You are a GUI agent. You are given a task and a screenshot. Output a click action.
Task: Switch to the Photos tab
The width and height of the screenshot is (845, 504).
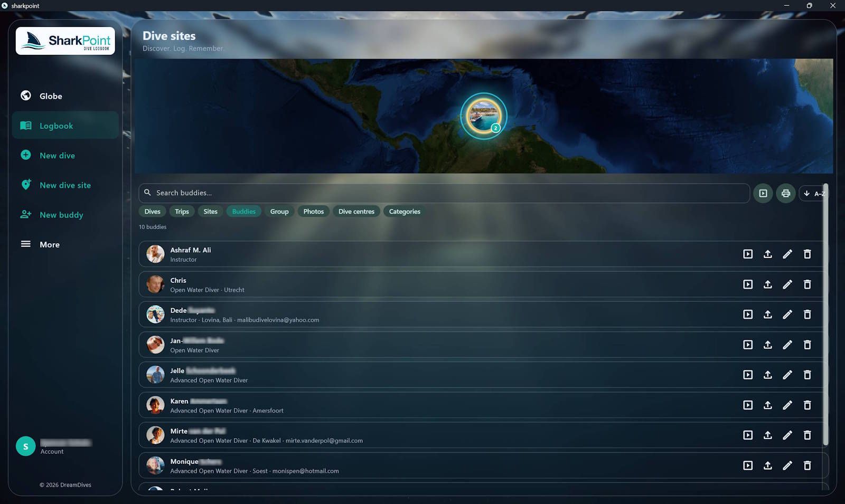(313, 212)
